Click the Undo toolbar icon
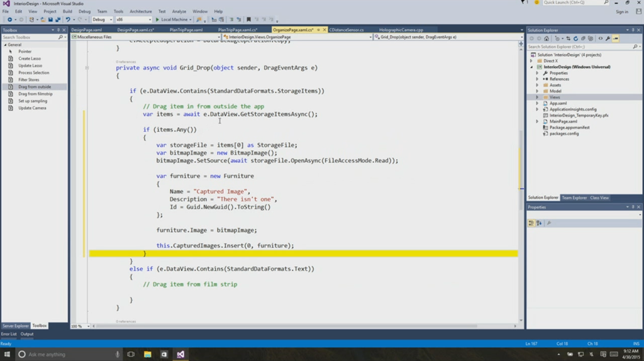 click(68, 19)
